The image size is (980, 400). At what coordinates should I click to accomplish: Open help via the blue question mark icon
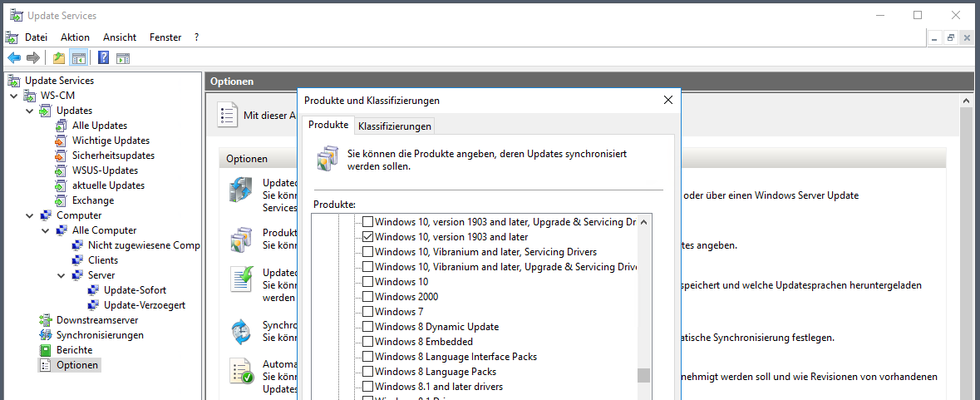104,58
